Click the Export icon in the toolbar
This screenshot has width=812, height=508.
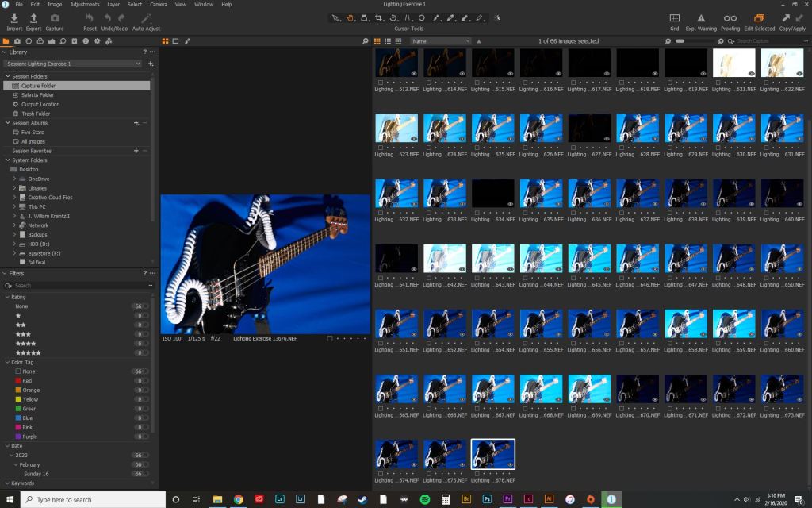click(x=33, y=18)
